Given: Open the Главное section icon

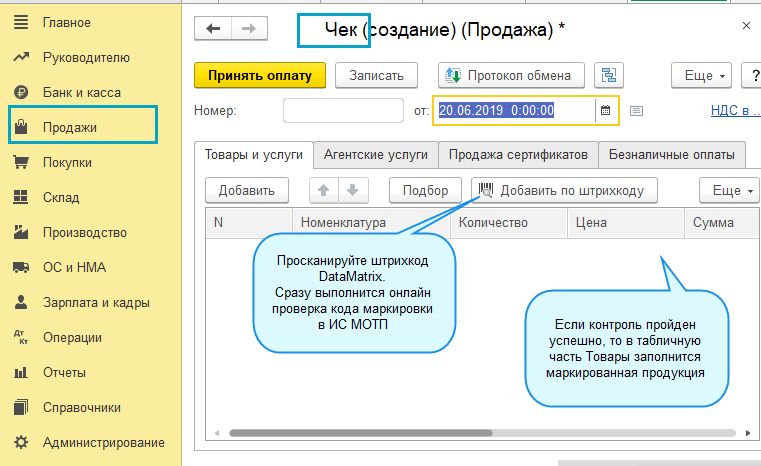Looking at the screenshot, I should click(21, 22).
